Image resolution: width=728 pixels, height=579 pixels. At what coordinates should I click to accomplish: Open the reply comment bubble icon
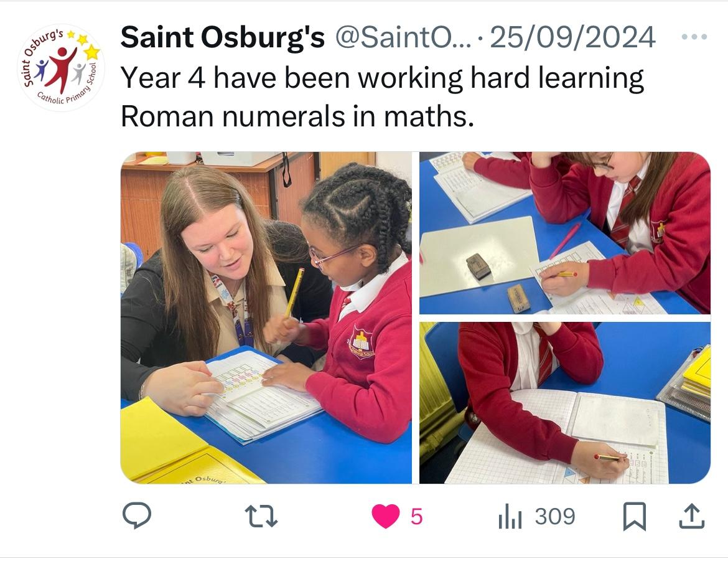pyautogui.click(x=136, y=515)
